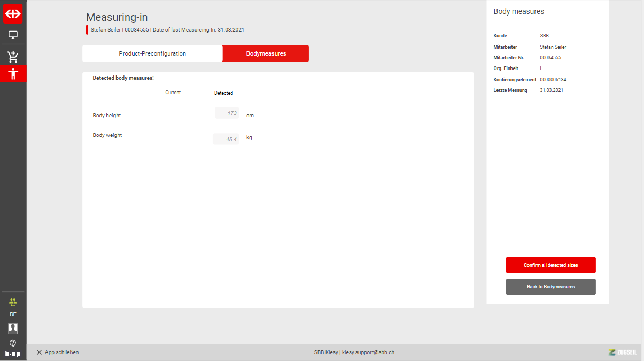Click the green switch-user people icon
Screen dimensions: 644x361
coord(13,302)
